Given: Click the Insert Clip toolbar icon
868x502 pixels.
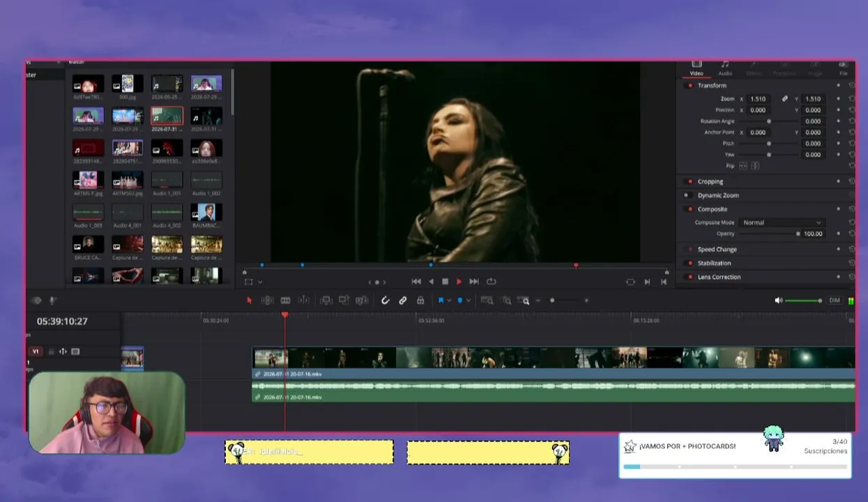Looking at the screenshot, I should 326,301.
